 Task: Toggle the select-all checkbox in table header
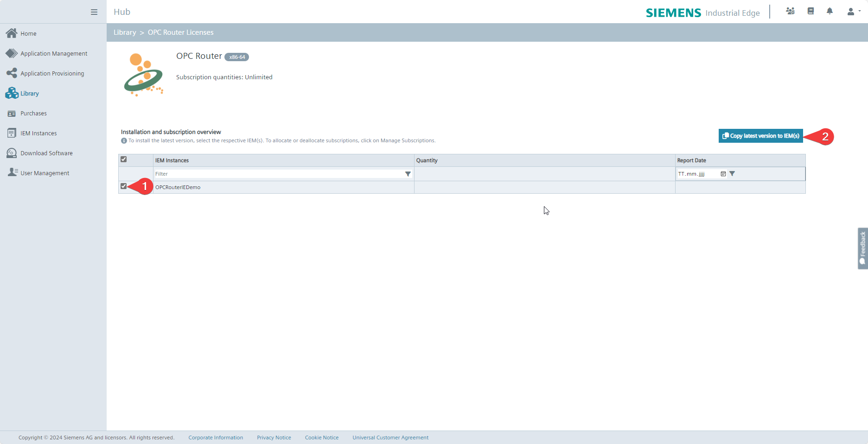[124, 159]
